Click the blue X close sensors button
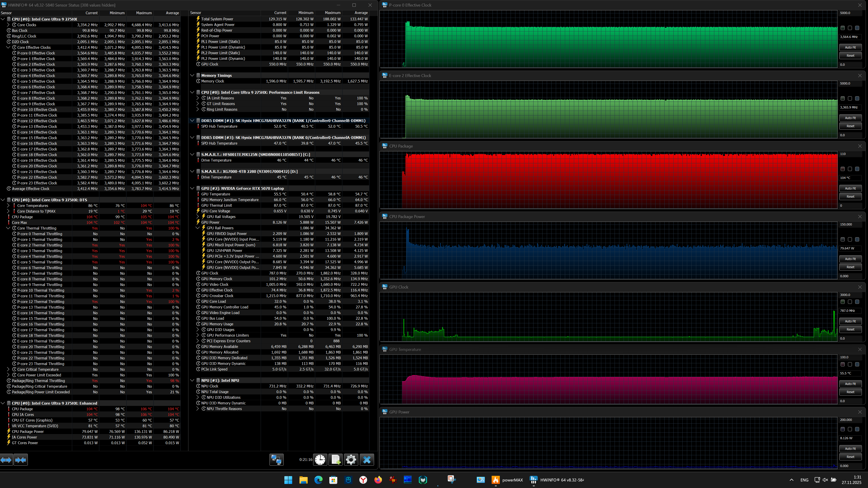 [367, 460]
